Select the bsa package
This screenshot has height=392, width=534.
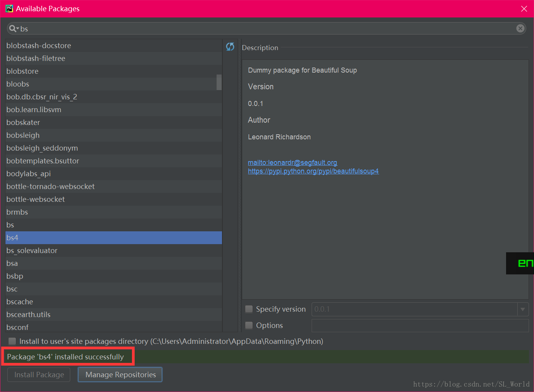114,263
